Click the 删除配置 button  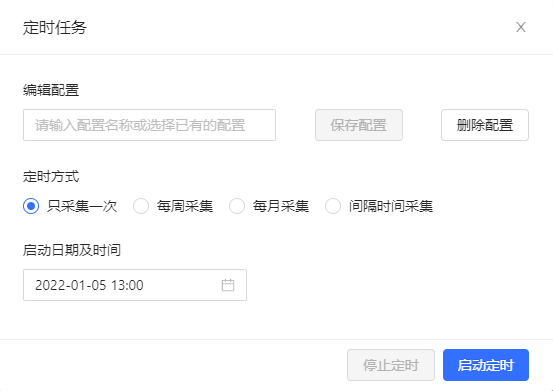point(485,125)
